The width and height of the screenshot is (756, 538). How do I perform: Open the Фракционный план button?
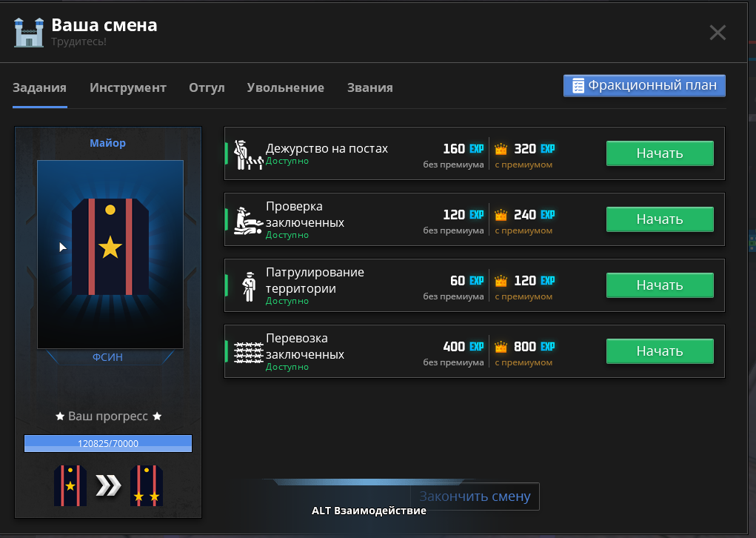click(644, 85)
